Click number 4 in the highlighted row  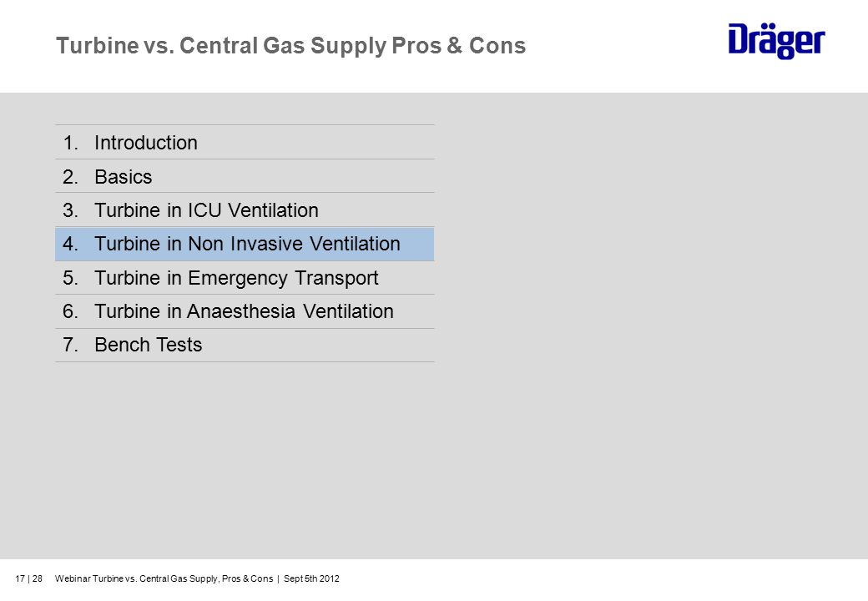(70, 244)
